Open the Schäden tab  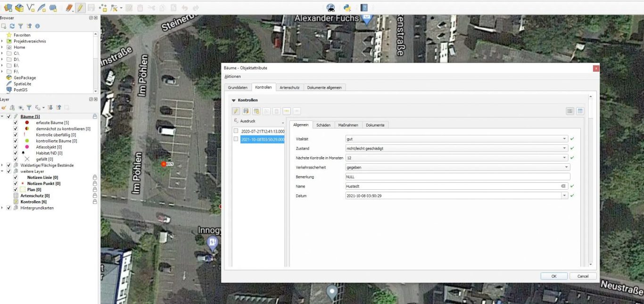tap(323, 125)
